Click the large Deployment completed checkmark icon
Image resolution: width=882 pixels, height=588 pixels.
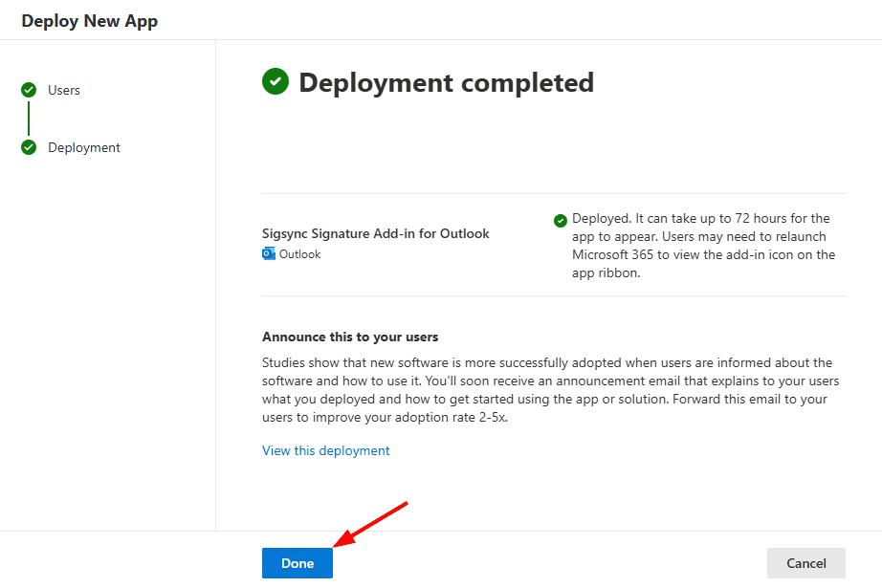pyautogui.click(x=276, y=81)
